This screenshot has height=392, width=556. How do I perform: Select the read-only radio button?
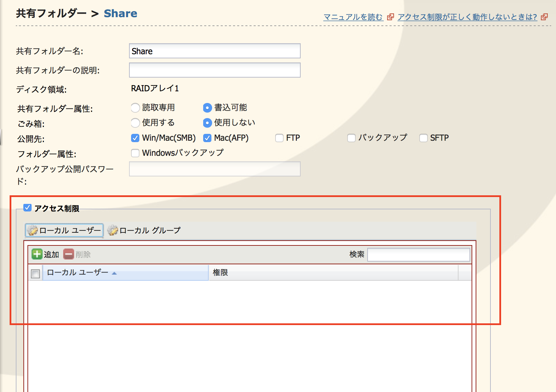[x=135, y=108]
